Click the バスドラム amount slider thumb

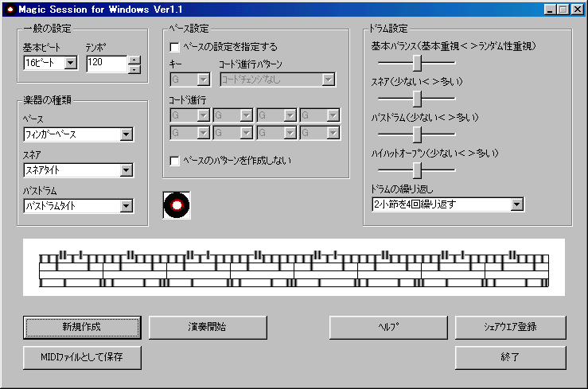coord(417,134)
